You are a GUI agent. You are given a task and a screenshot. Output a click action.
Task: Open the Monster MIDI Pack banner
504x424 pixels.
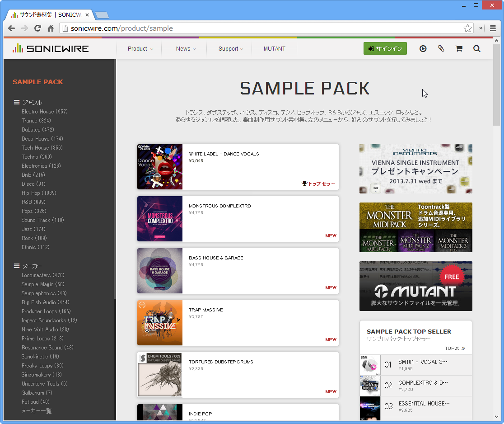tap(416, 227)
